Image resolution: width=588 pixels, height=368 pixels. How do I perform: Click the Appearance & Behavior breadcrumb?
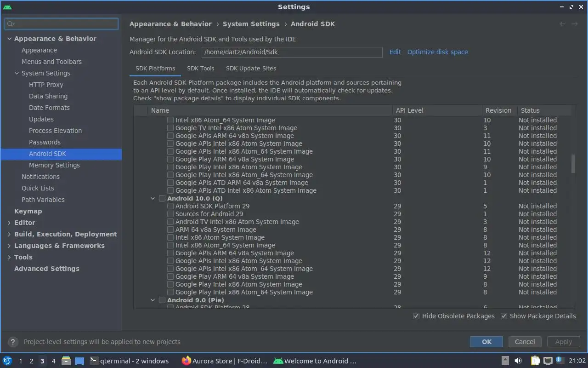pos(170,24)
